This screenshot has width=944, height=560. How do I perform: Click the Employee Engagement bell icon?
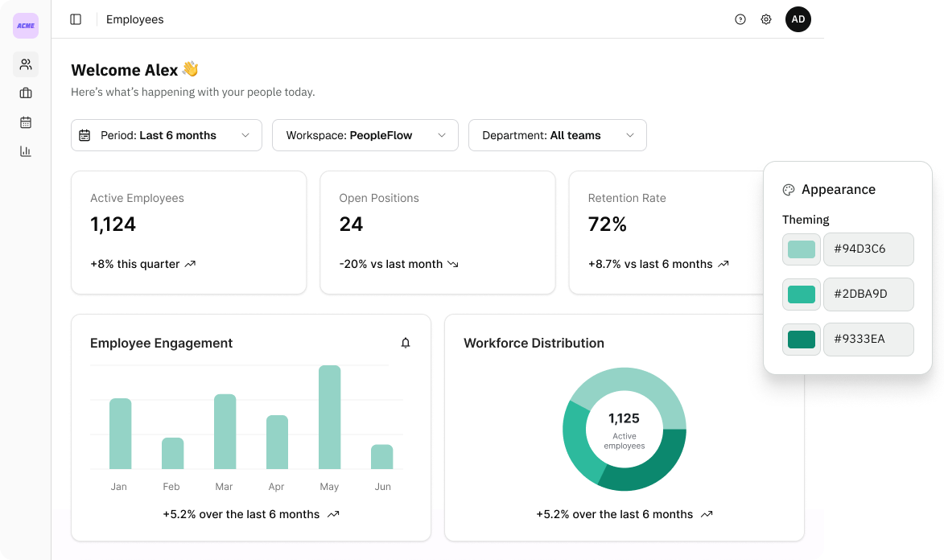406,343
